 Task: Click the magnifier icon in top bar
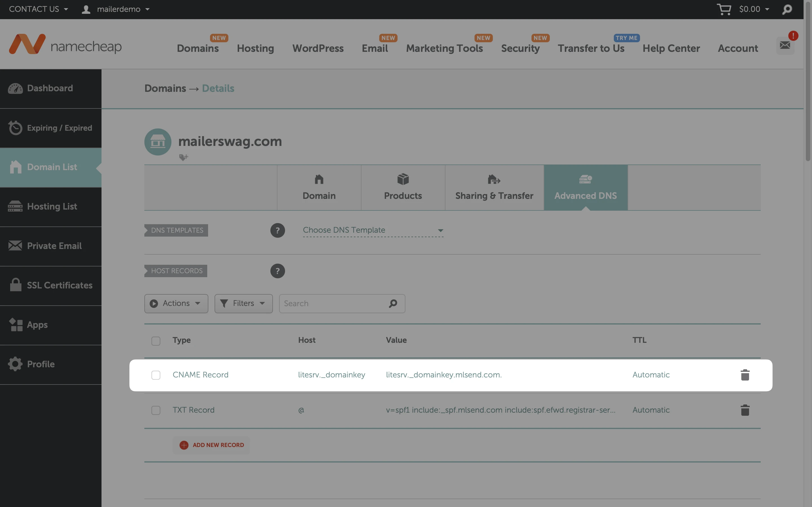pos(787,9)
